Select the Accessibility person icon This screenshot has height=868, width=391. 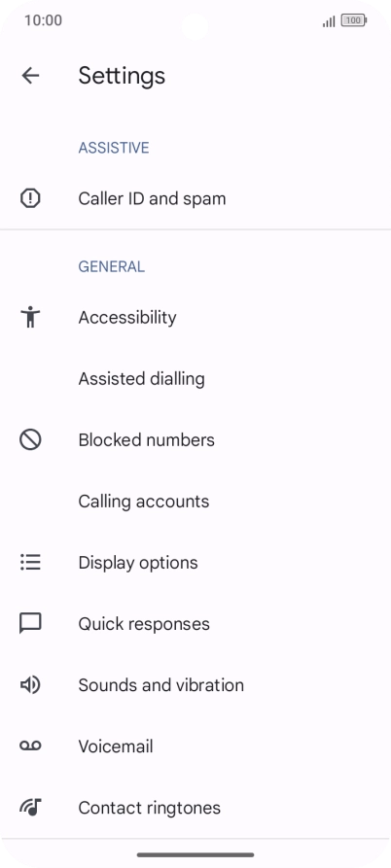(x=30, y=317)
